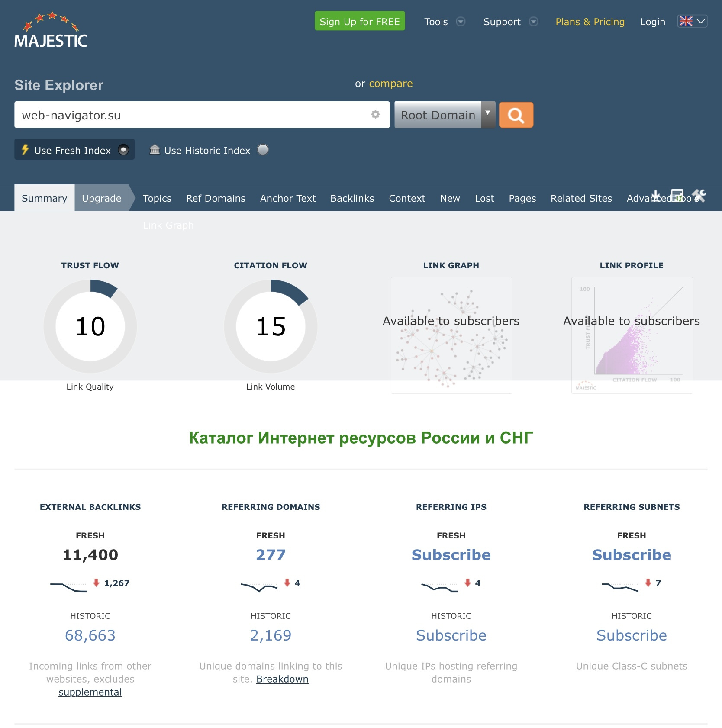The height and width of the screenshot is (728, 722).
Task: Click the report document icon in tab bar
Action: pyautogui.click(x=677, y=196)
